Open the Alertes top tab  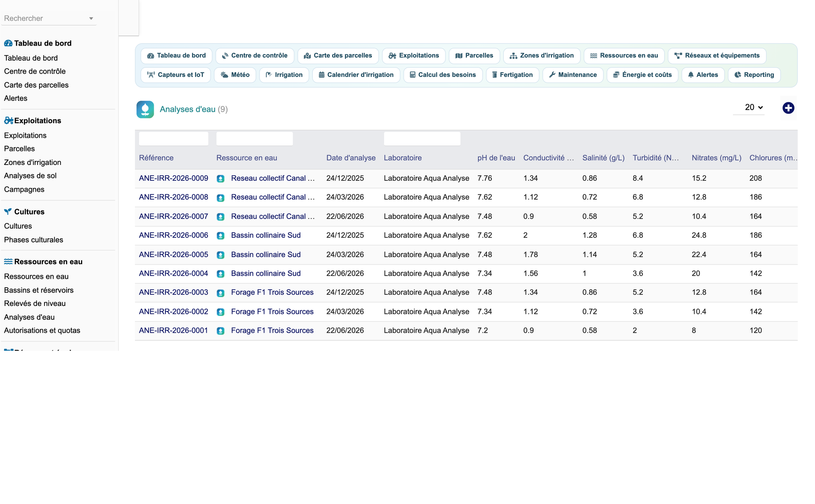[x=703, y=75]
